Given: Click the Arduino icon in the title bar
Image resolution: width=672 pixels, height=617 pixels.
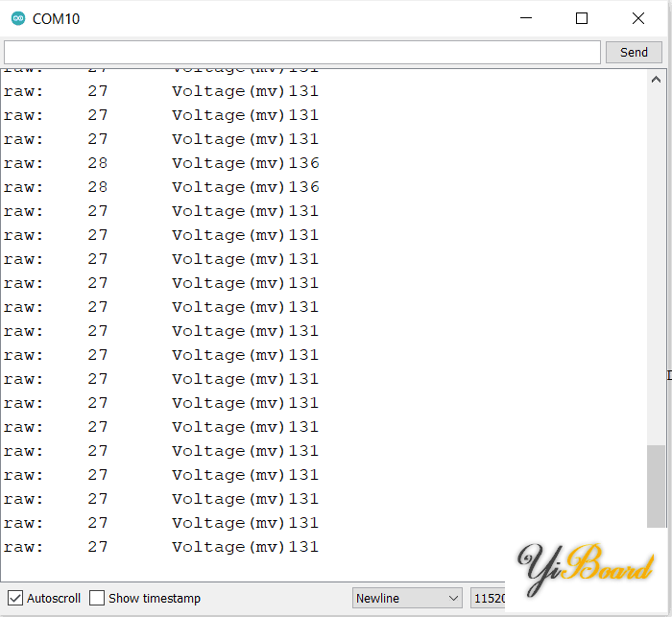Looking at the screenshot, I should [18, 18].
